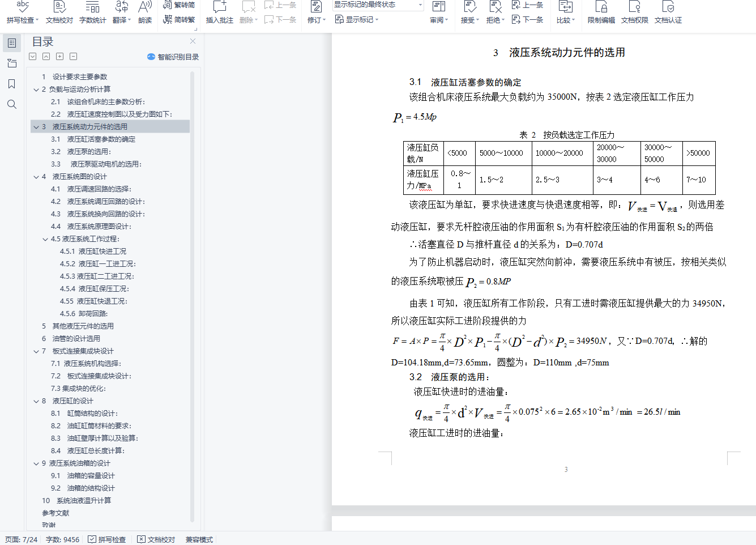Collapse the '2 负载与运动分析计算' outline node
The height and width of the screenshot is (545, 756).
pyautogui.click(x=36, y=90)
